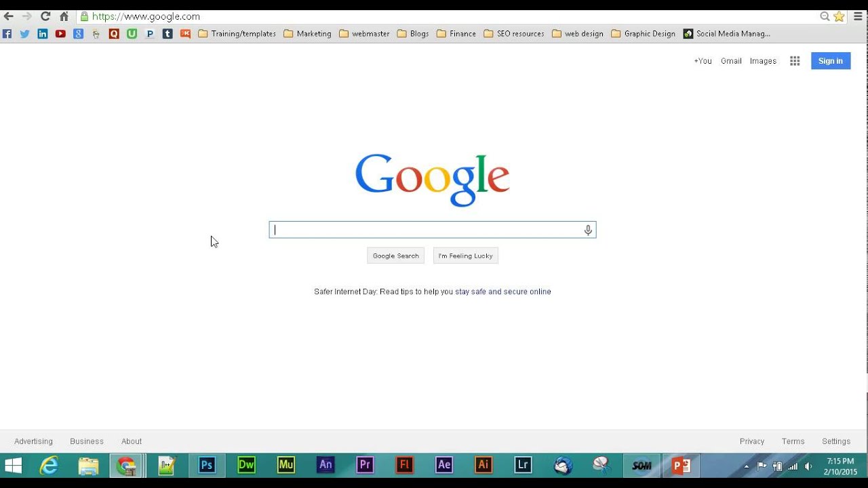Screen dimensions: 868x488
Task: Open the Graphic Design bookmarks folder
Action: coord(643,34)
